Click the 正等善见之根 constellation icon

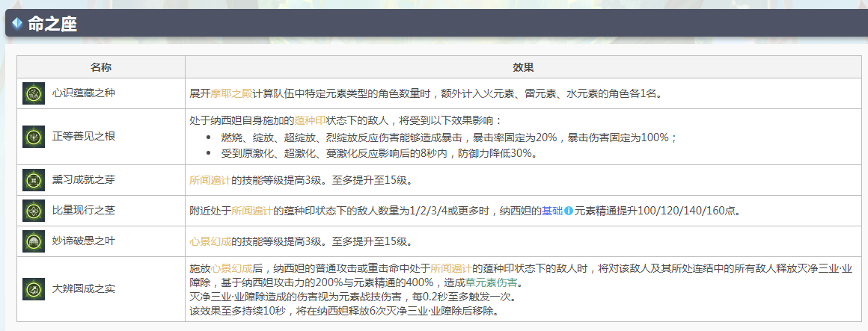click(x=33, y=137)
